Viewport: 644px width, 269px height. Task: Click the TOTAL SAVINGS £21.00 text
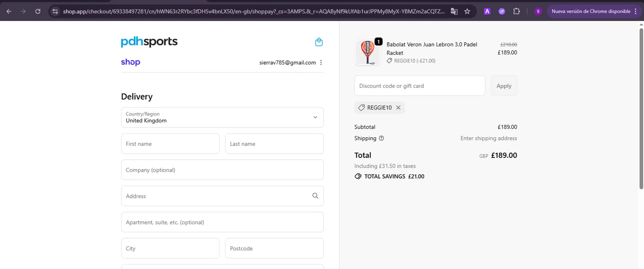pos(394,176)
